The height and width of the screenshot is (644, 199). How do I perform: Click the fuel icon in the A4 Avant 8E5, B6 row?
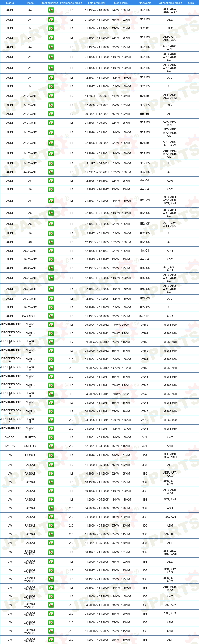point(51,114)
